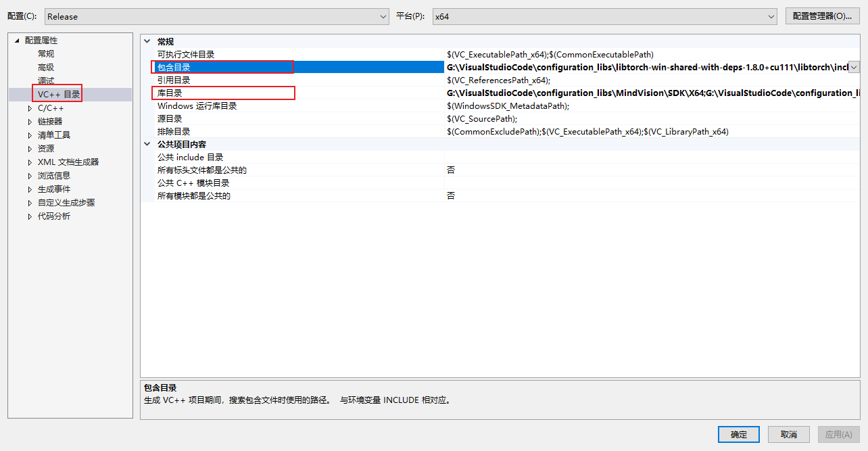
Task: Select the 排除目录 property row
Action: coord(500,131)
